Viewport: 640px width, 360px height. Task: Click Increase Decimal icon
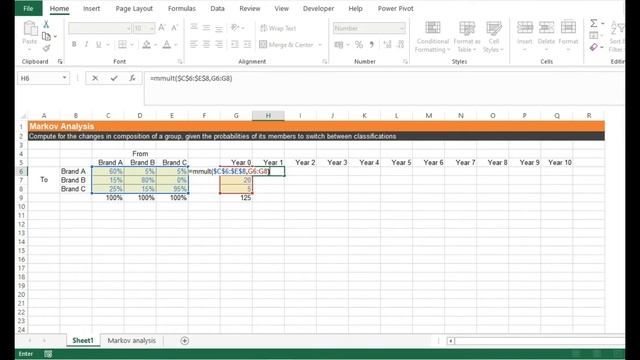click(x=387, y=44)
